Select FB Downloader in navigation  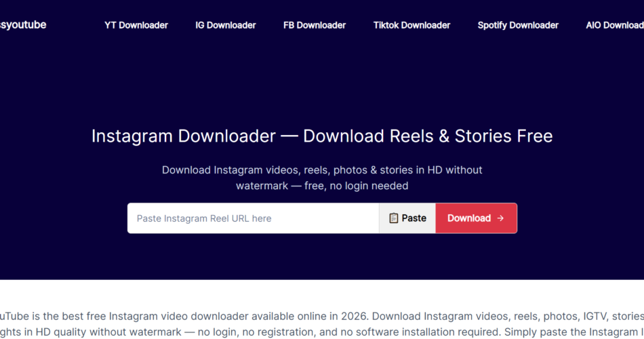click(x=314, y=25)
